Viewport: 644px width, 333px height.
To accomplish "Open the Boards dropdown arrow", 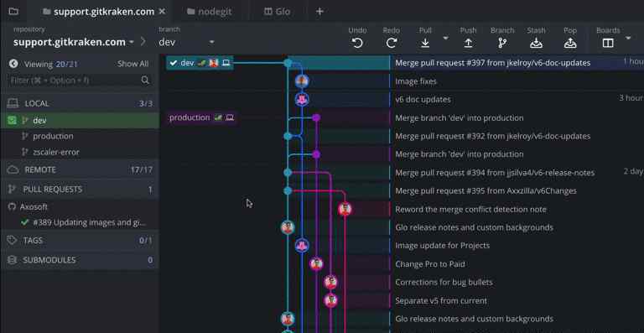I will 628,39.
